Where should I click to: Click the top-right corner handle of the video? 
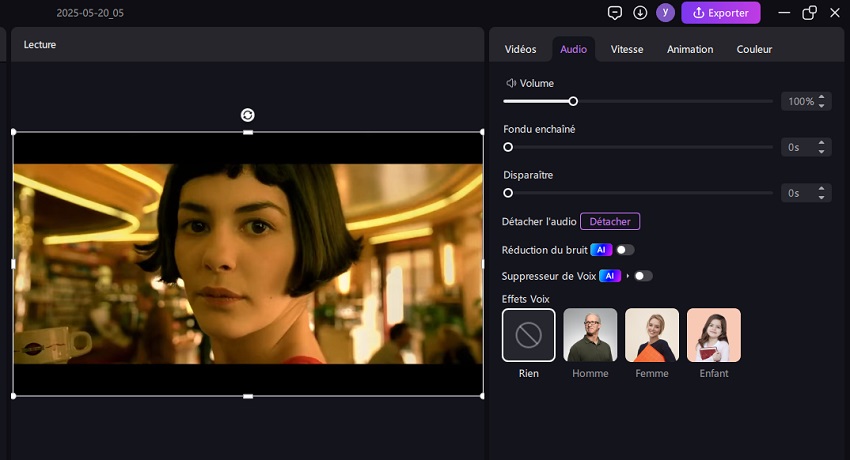pyautogui.click(x=482, y=132)
